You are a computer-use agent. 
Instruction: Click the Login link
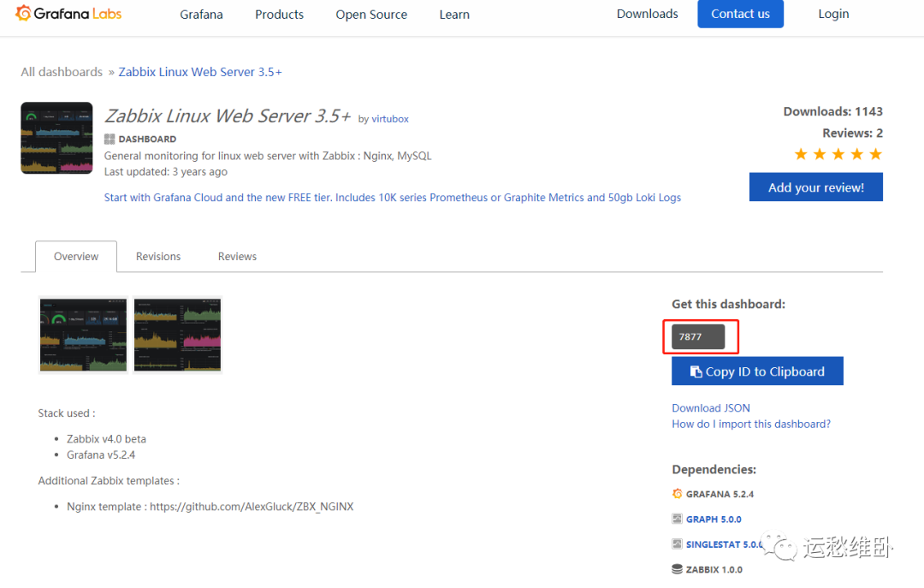click(x=833, y=14)
